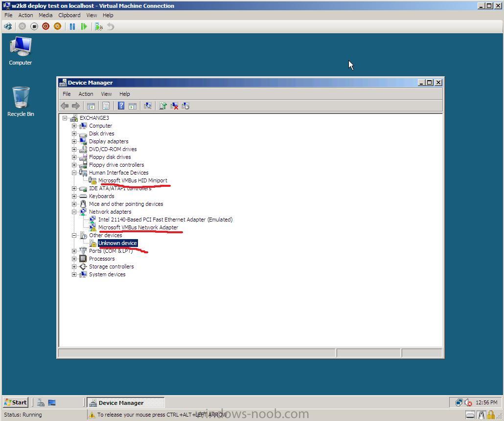The height and width of the screenshot is (421, 504).
Task: Open VM Connection File menu
Action: point(8,15)
